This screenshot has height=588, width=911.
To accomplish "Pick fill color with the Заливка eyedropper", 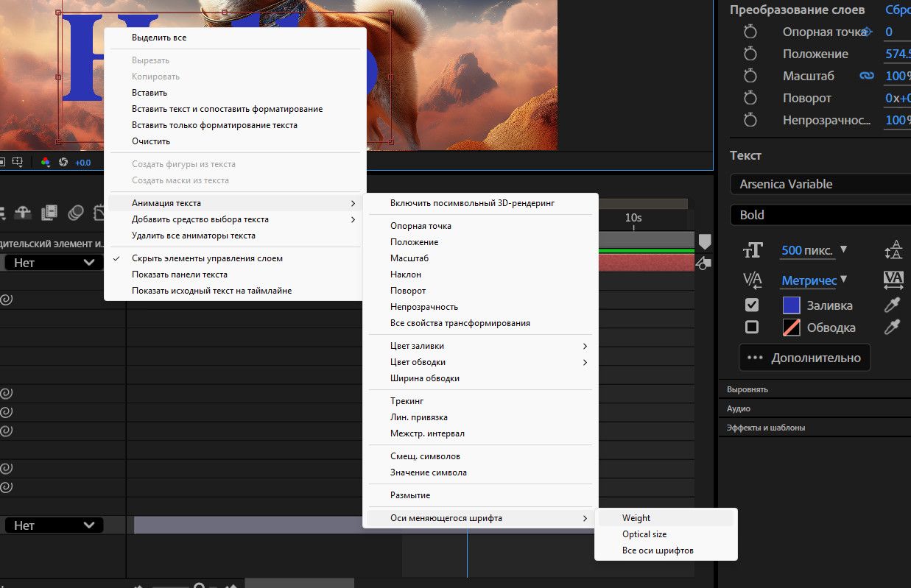I will [892, 305].
